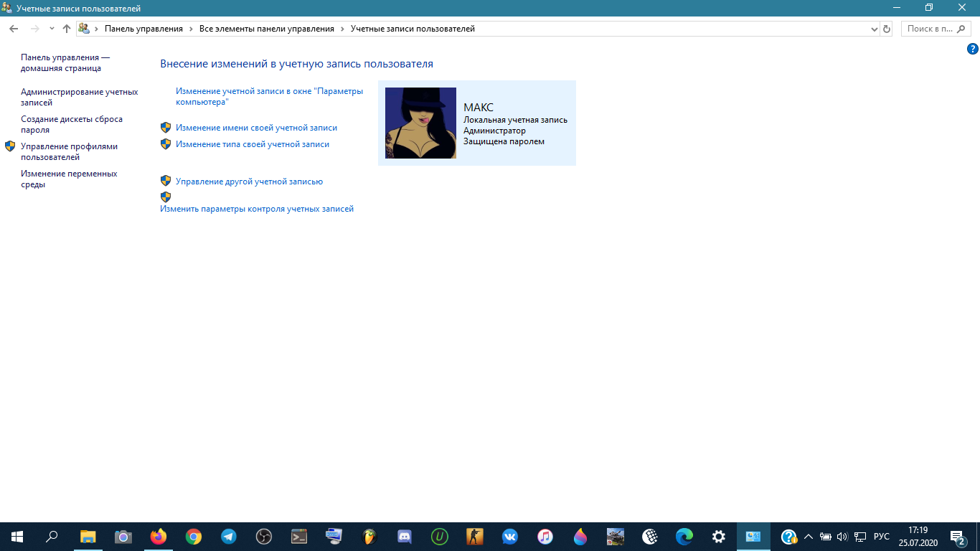This screenshot has height=551, width=980.
Task: Show hidden system tray icons
Action: 809,537
